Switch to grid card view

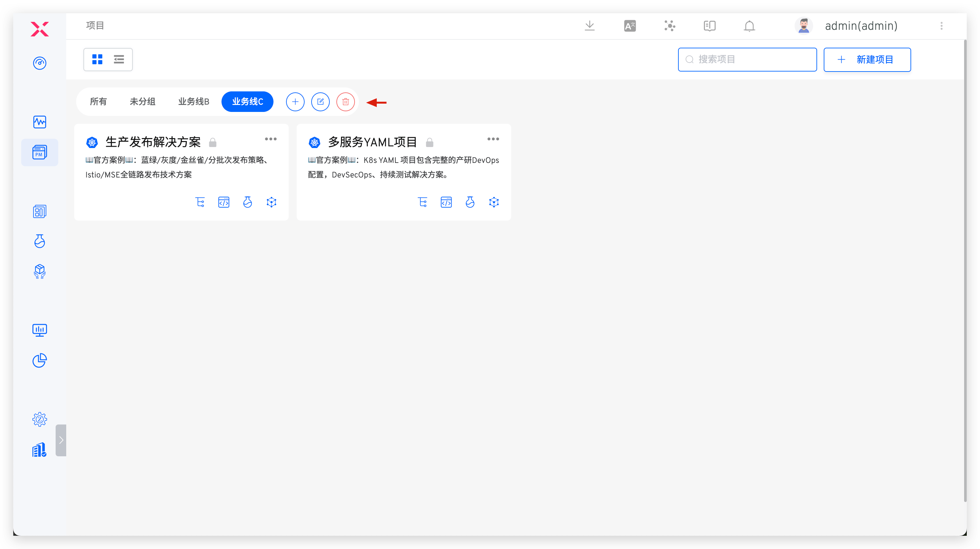(x=97, y=59)
